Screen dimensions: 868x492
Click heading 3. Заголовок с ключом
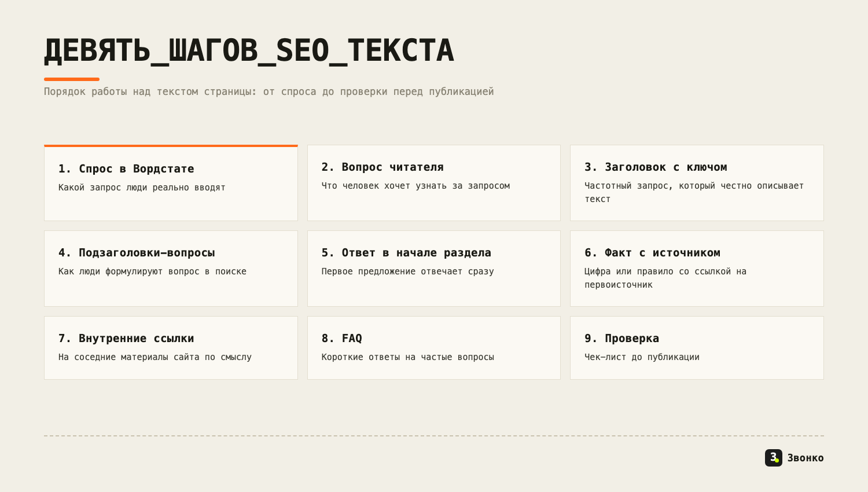coord(656,167)
